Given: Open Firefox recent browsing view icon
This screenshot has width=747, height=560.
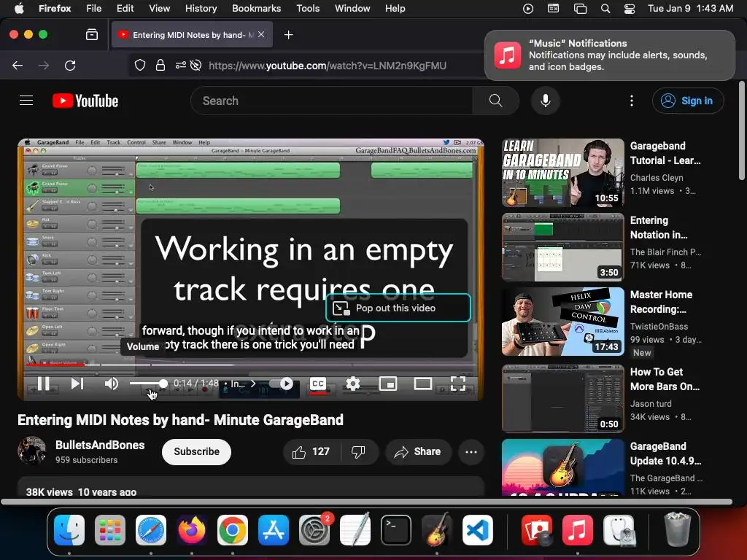Looking at the screenshot, I should coord(91,34).
